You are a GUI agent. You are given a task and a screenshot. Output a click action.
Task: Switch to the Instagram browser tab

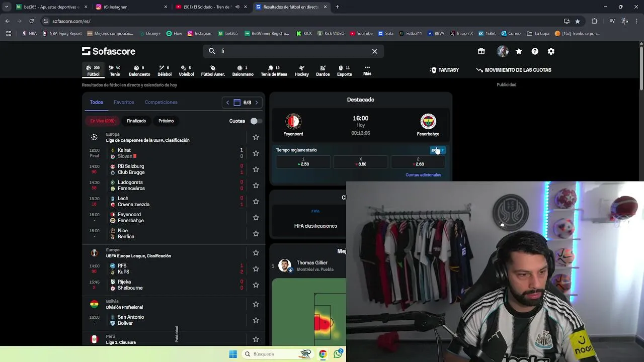pyautogui.click(x=131, y=7)
